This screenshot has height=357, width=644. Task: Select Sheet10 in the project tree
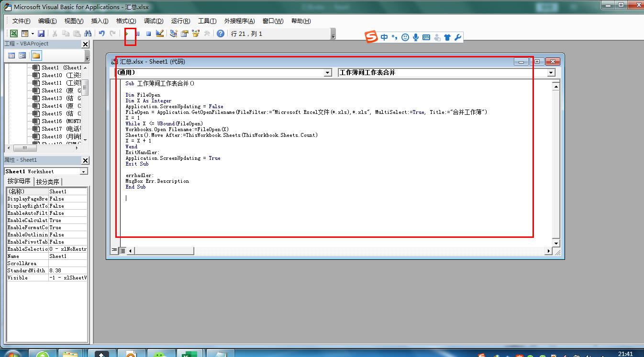(x=56, y=75)
